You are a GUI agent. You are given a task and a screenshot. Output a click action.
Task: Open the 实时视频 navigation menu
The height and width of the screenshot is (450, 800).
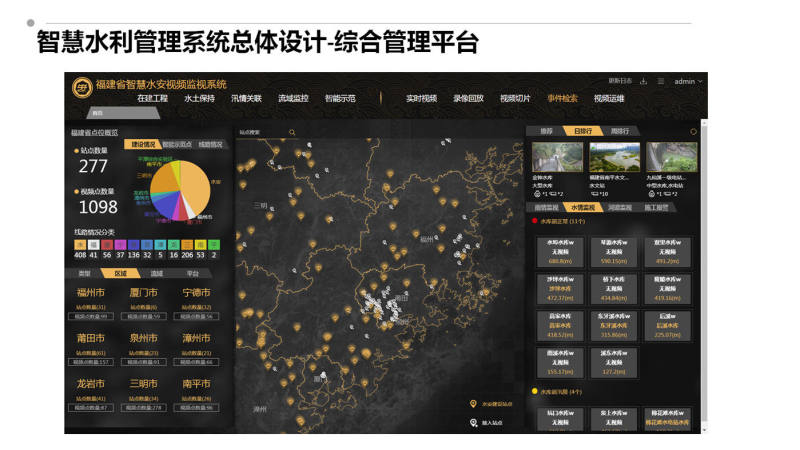(421, 98)
